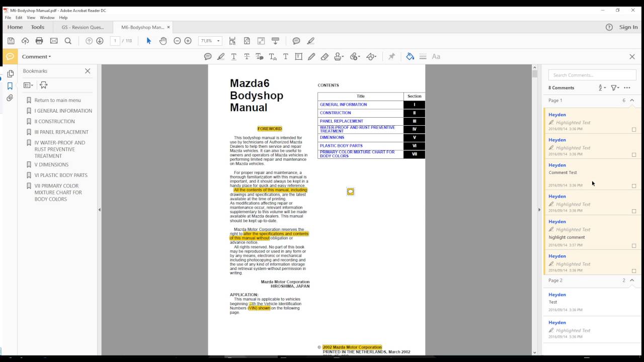
Task: Go to previous page arrow
Action: tap(89, 41)
